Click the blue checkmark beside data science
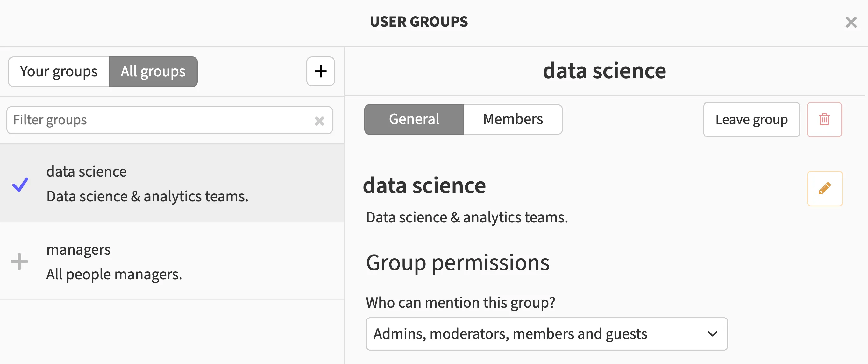The width and height of the screenshot is (868, 364). click(20, 184)
